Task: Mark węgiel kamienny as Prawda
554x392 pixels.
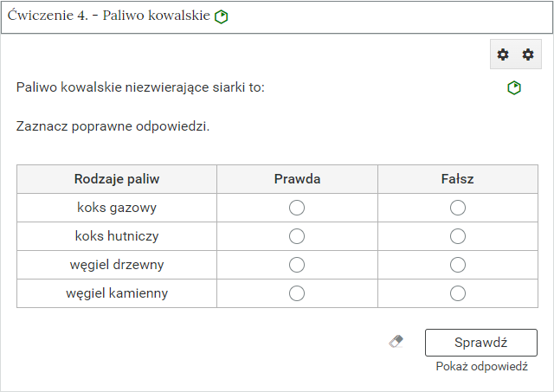Action: coord(297,293)
